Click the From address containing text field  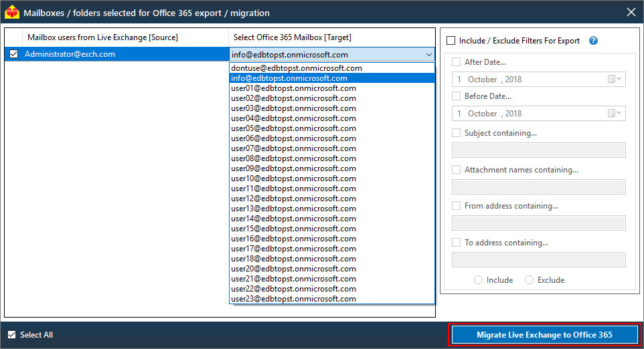point(538,223)
